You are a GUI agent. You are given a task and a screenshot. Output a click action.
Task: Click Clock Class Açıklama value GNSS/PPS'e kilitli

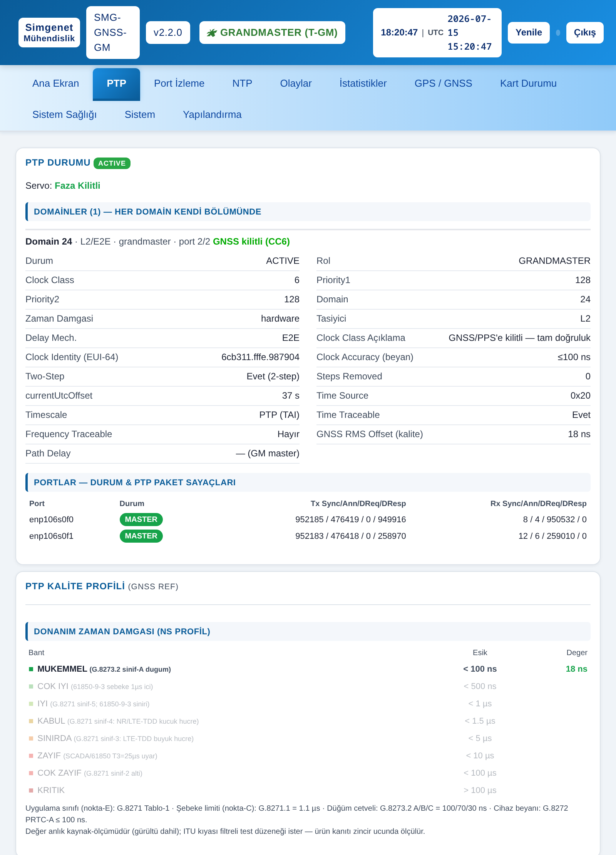(x=519, y=338)
